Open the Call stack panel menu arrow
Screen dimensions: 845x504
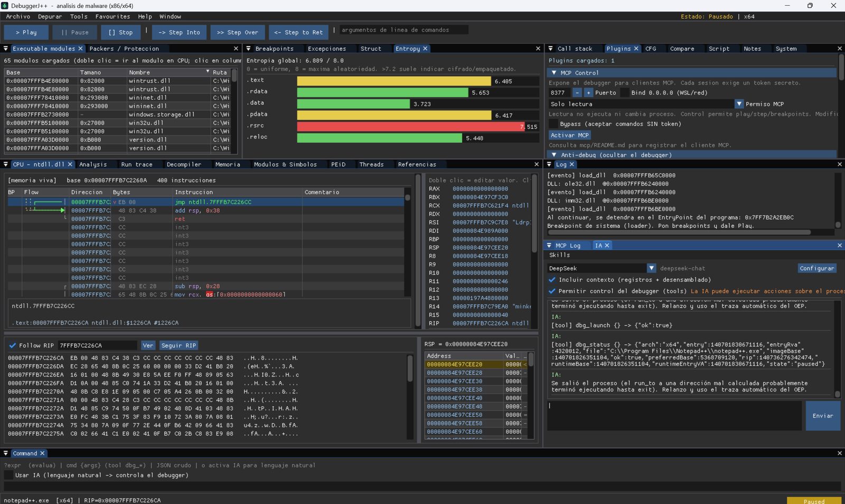coord(550,49)
